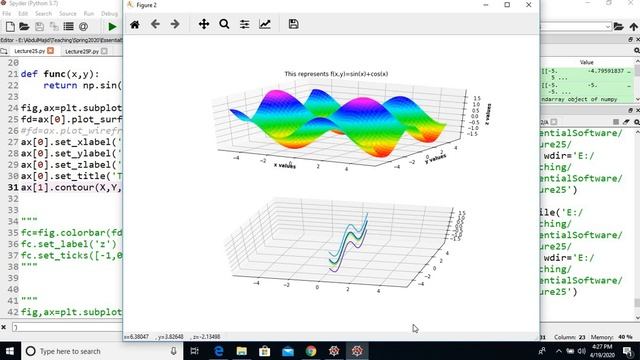Open the Source menu in Spyder
The image size is (640, 360).
coord(68,13)
